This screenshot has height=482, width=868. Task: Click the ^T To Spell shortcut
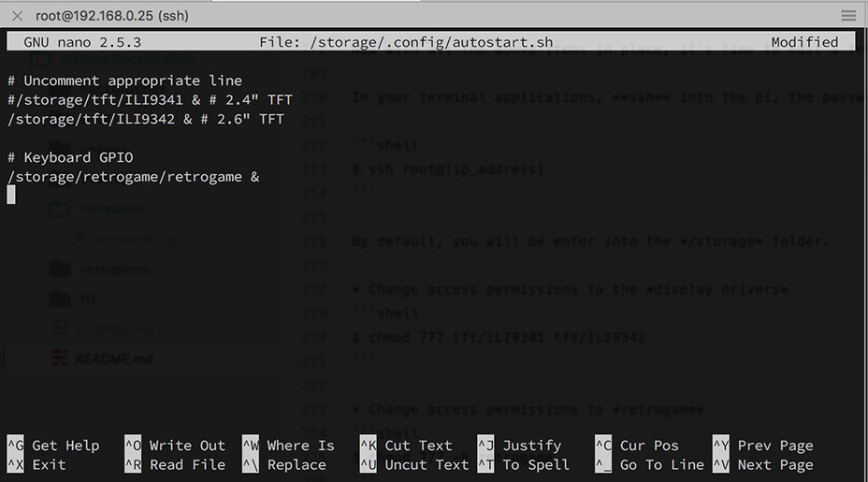(523, 465)
